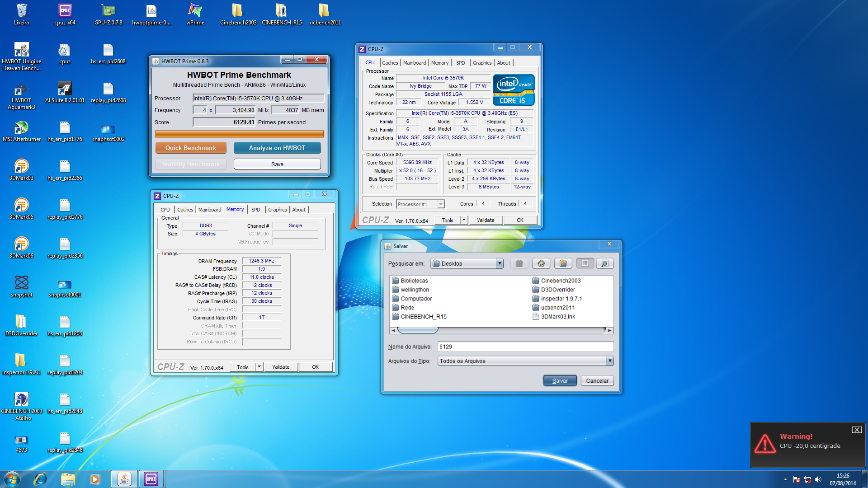Open D3DOverrider desktop folder
Viewport: 868px width, 488px height.
(21, 325)
